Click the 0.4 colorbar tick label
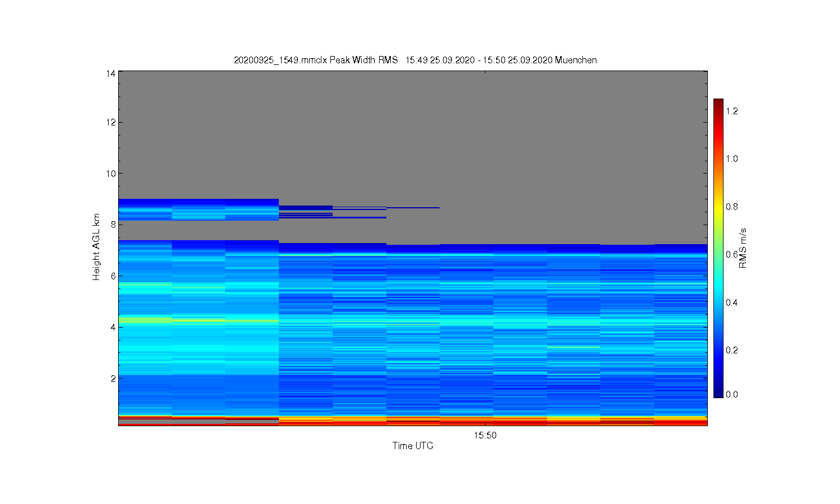This screenshot has height=504, width=840. click(732, 302)
